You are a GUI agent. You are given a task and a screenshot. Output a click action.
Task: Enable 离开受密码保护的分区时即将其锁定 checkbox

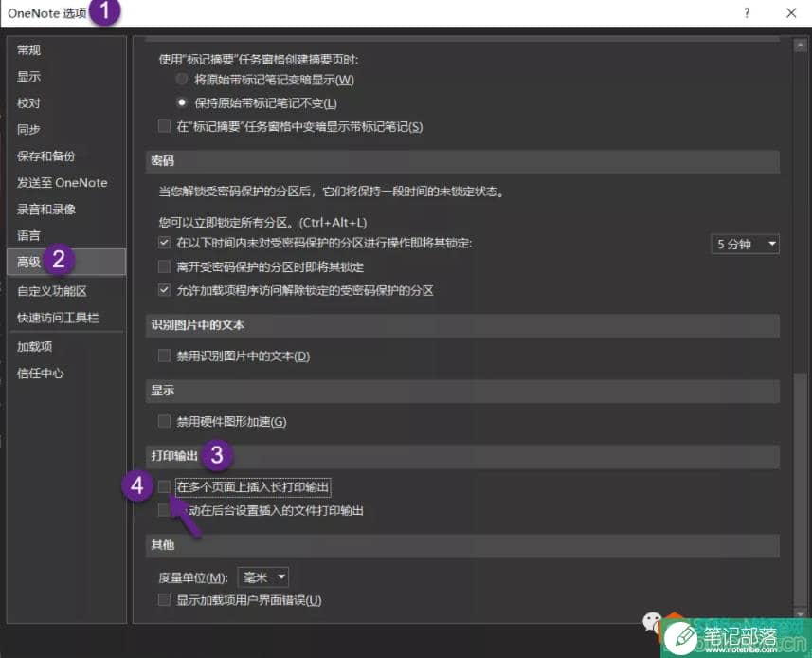tap(164, 266)
